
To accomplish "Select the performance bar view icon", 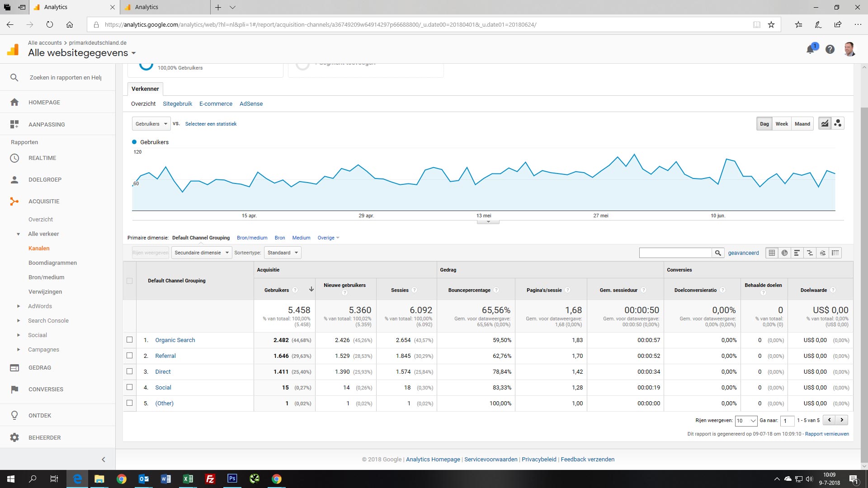I will click(x=797, y=253).
